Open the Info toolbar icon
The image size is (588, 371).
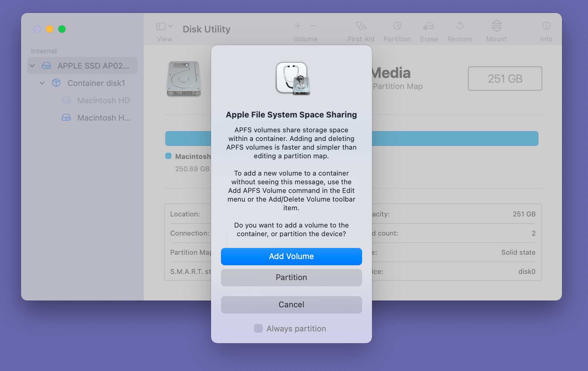click(x=546, y=26)
